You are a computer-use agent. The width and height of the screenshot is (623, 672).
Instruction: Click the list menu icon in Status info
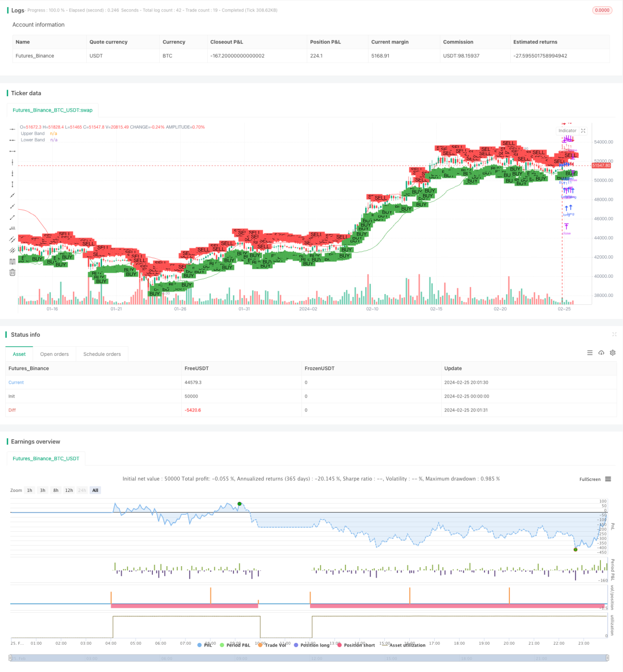pyautogui.click(x=590, y=353)
